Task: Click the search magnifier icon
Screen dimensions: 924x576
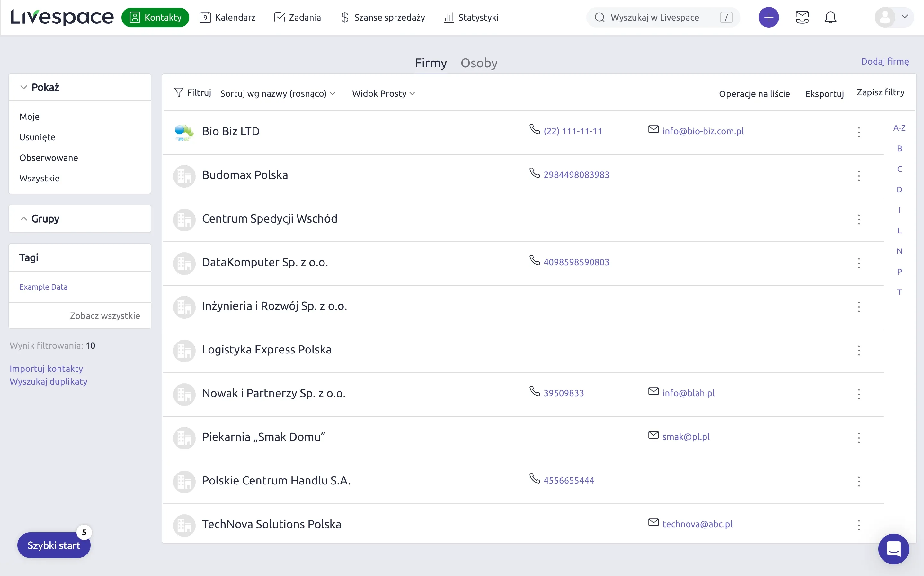Action: pos(600,17)
